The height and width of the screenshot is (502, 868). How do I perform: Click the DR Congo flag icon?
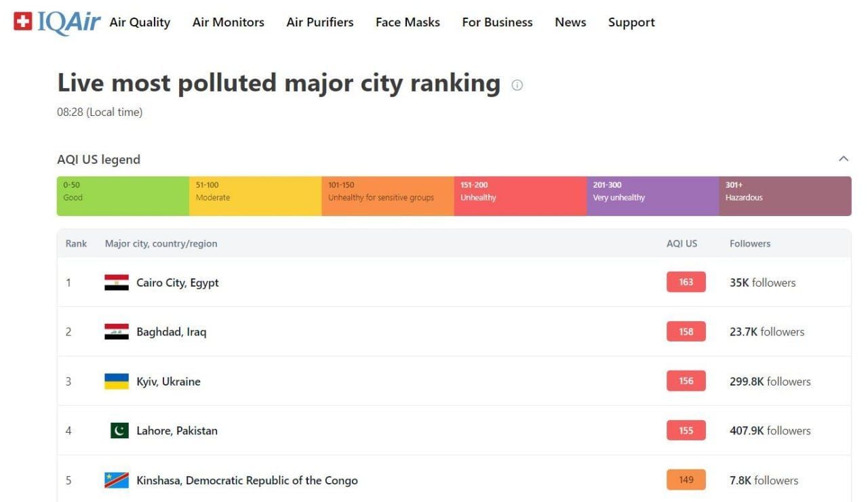117,480
